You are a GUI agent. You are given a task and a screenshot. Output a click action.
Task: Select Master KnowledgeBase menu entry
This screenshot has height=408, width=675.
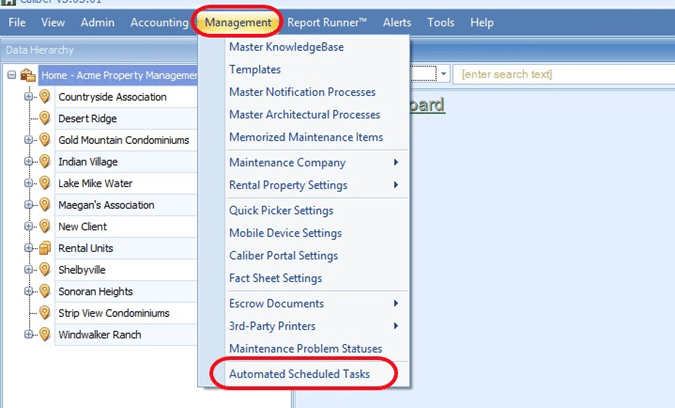click(x=286, y=47)
